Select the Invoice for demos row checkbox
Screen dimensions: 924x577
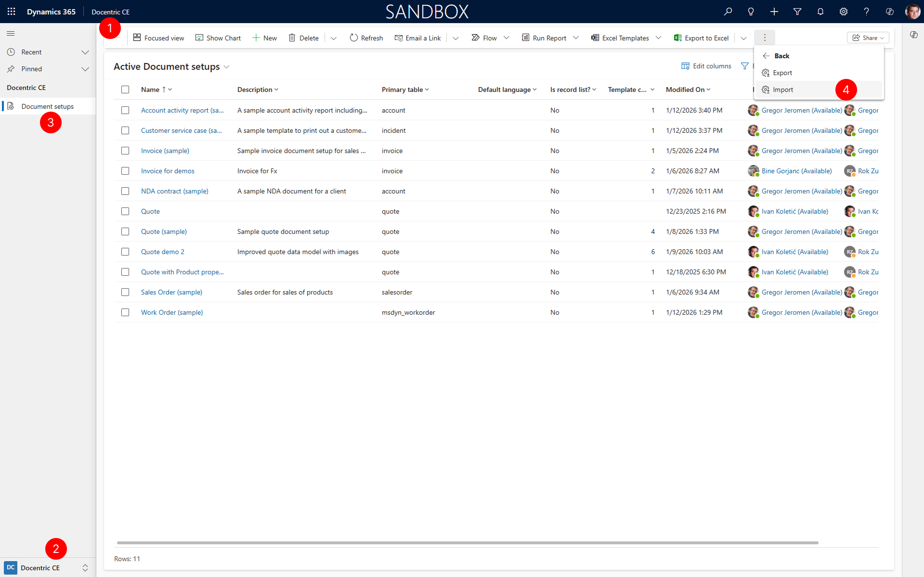[125, 171]
